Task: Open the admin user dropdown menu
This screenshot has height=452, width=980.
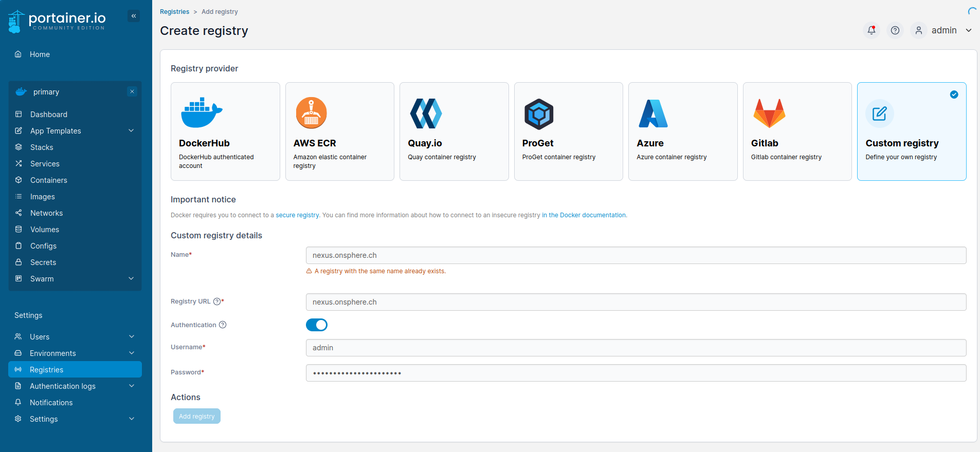Action: coord(942,30)
